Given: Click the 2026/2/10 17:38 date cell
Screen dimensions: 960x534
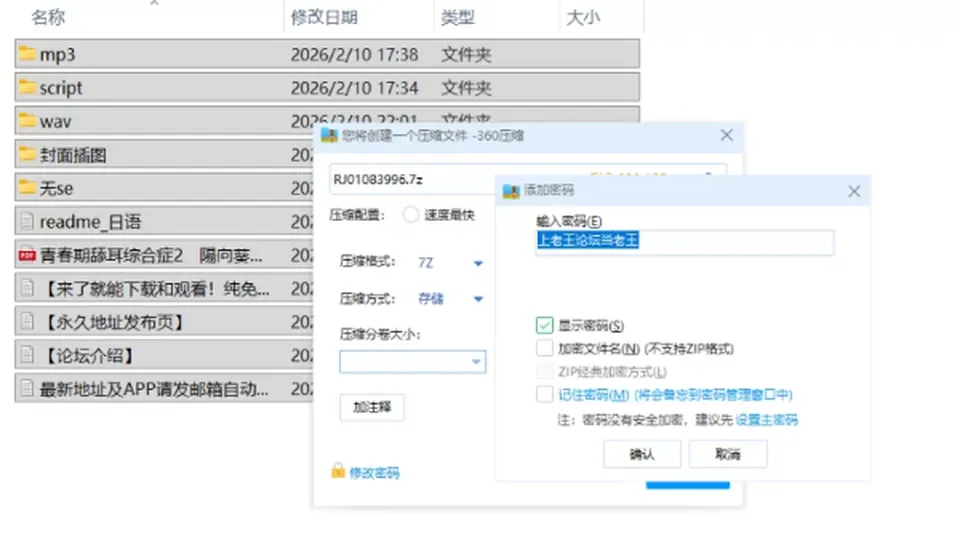Looking at the screenshot, I should pyautogui.click(x=354, y=55).
